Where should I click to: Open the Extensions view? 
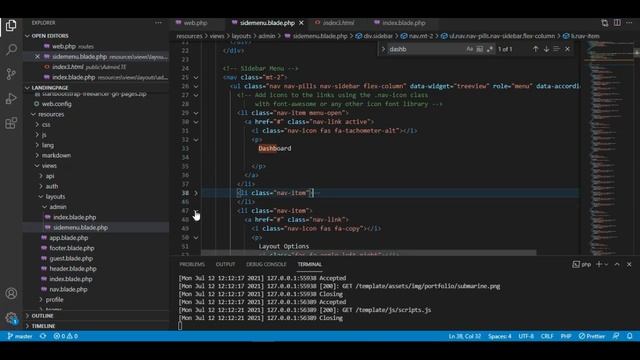coord(11,123)
